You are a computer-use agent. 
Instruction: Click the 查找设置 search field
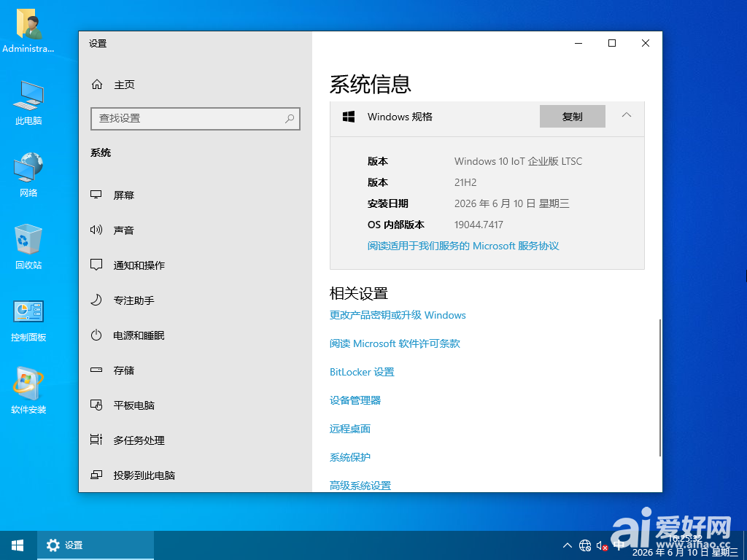click(196, 119)
